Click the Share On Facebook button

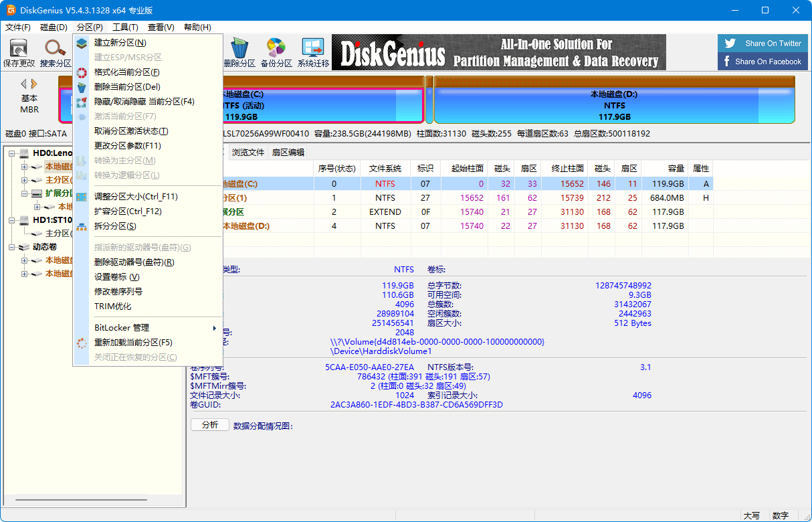click(x=763, y=62)
